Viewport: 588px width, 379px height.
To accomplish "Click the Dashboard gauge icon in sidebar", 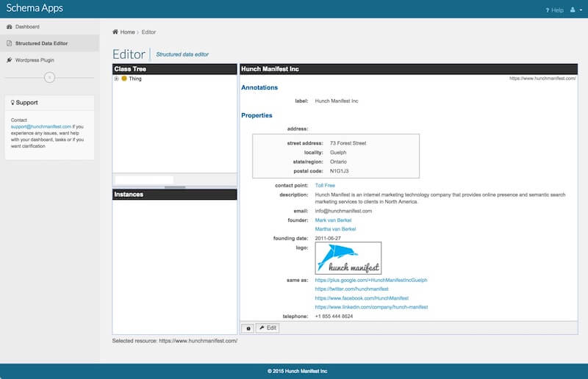I will coord(9,27).
